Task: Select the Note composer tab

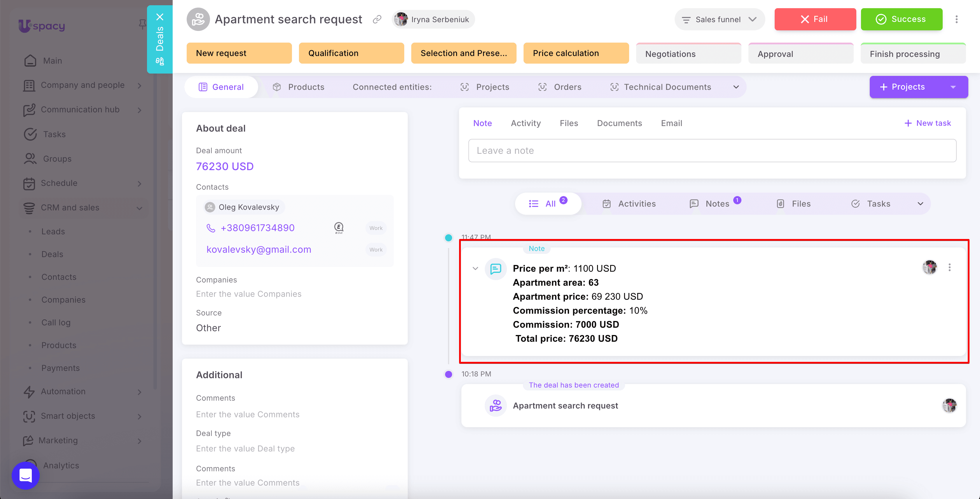Action: [482, 123]
